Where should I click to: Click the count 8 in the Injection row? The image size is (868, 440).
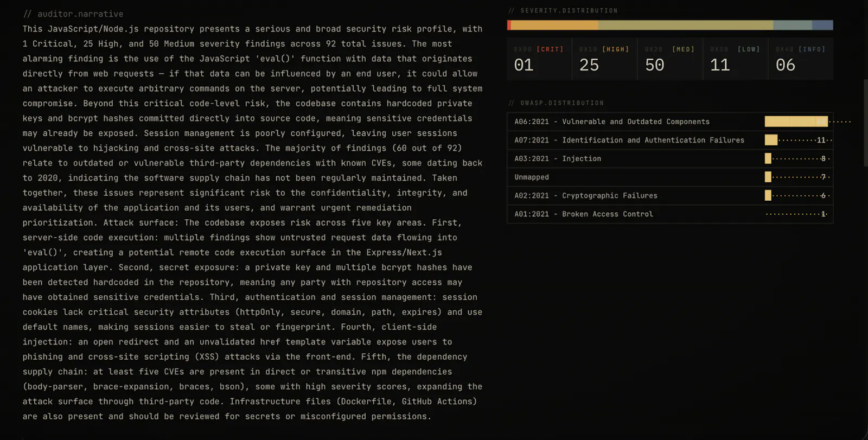point(823,158)
